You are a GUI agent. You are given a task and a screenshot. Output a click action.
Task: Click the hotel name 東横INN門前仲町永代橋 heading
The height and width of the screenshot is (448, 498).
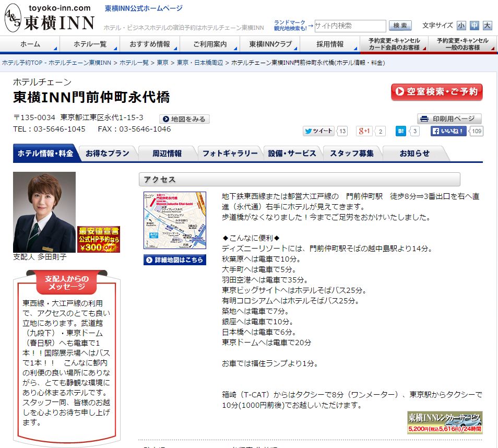pyautogui.click(x=91, y=97)
